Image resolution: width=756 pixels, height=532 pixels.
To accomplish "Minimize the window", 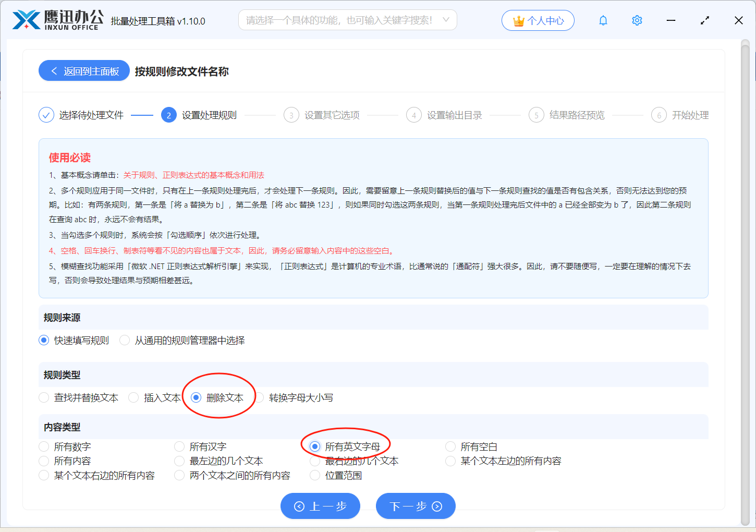I will click(671, 20).
